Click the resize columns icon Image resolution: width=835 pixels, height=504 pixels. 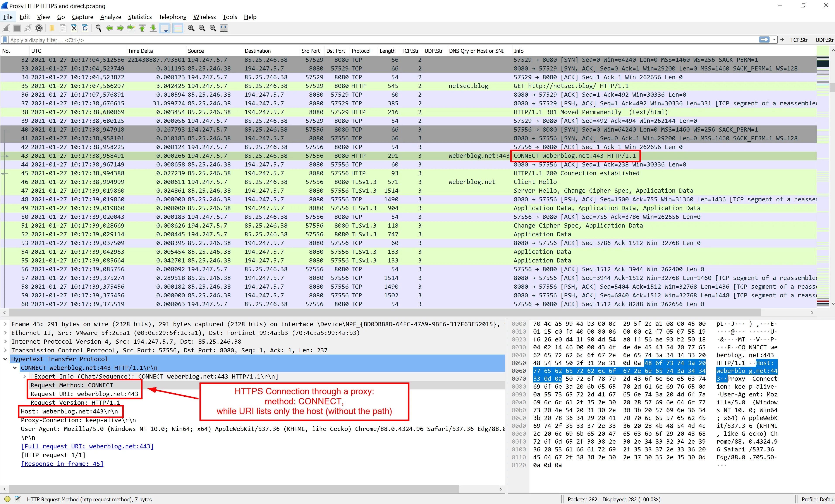point(224,28)
